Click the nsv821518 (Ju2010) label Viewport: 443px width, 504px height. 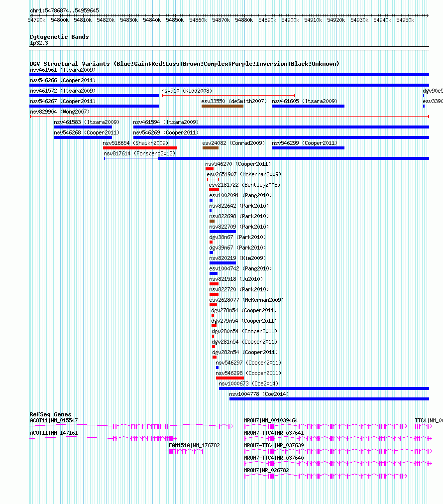click(x=236, y=279)
